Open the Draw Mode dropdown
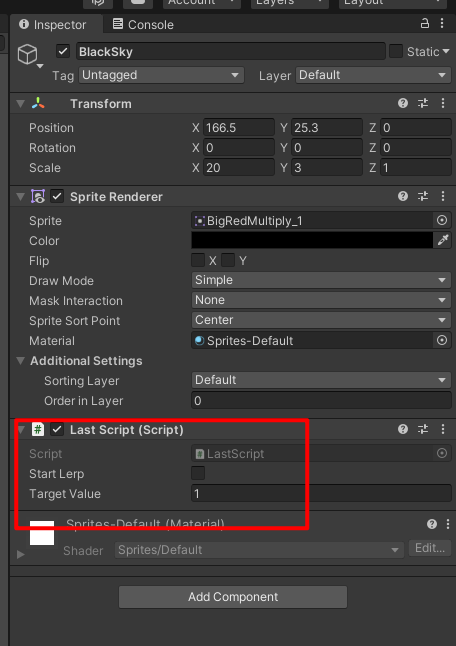This screenshot has width=456, height=646. [x=321, y=280]
